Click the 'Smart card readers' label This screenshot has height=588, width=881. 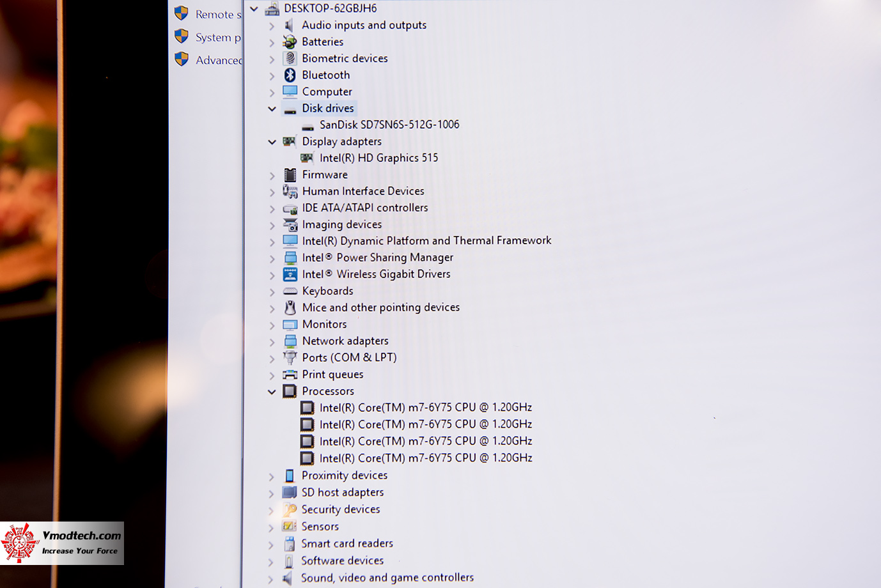pos(347,543)
